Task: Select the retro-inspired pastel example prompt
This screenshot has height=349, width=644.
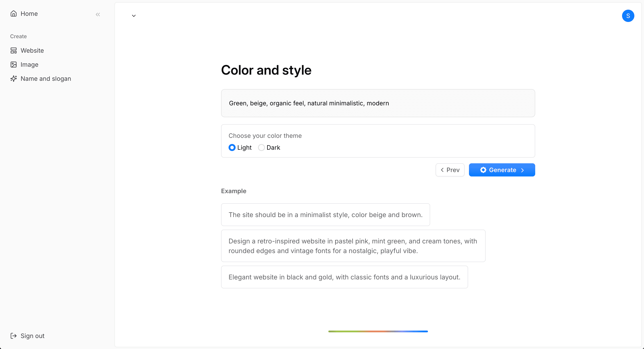Action: (x=353, y=246)
